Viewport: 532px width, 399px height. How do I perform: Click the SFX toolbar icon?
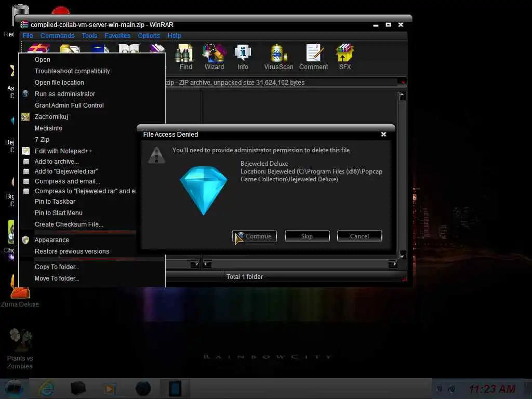345,57
